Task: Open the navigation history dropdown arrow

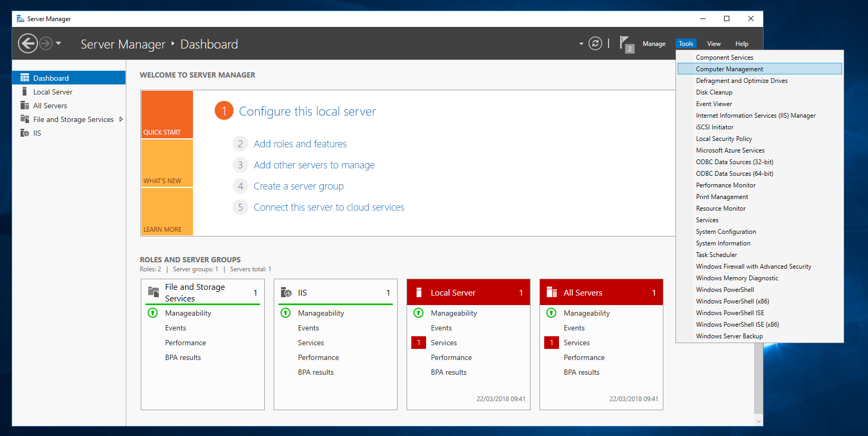Action: [59, 43]
